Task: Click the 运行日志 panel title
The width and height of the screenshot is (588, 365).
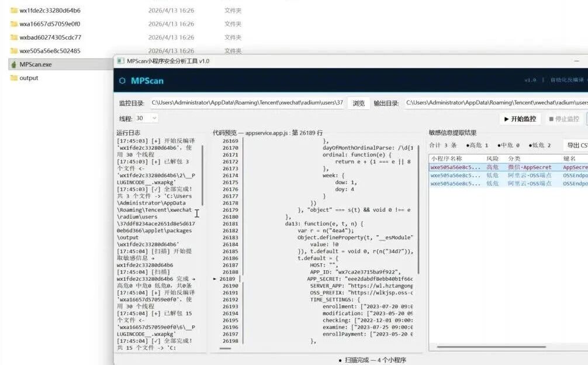Action: tap(128, 133)
